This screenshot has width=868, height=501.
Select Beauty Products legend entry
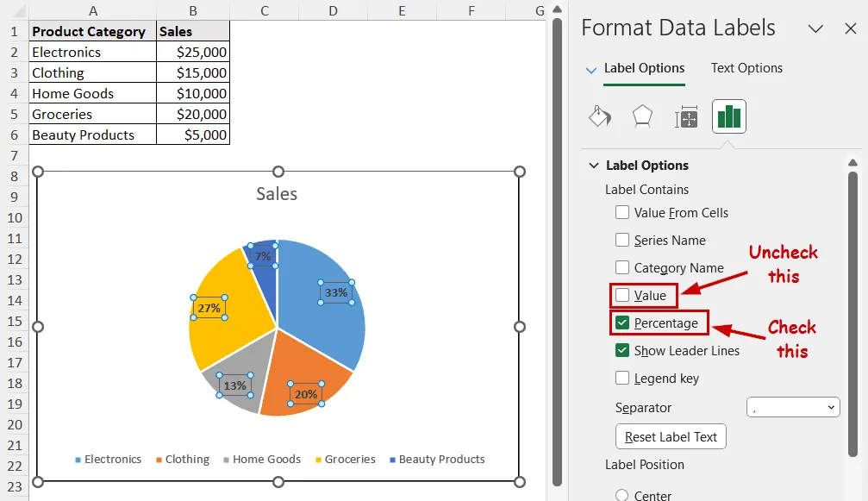(x=437, y=459)
